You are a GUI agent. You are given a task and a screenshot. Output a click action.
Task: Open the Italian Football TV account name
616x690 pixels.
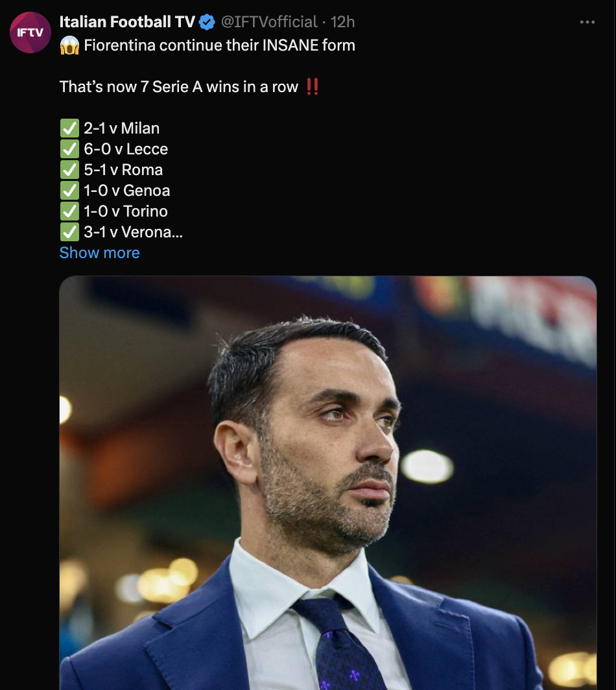point(127,22)
